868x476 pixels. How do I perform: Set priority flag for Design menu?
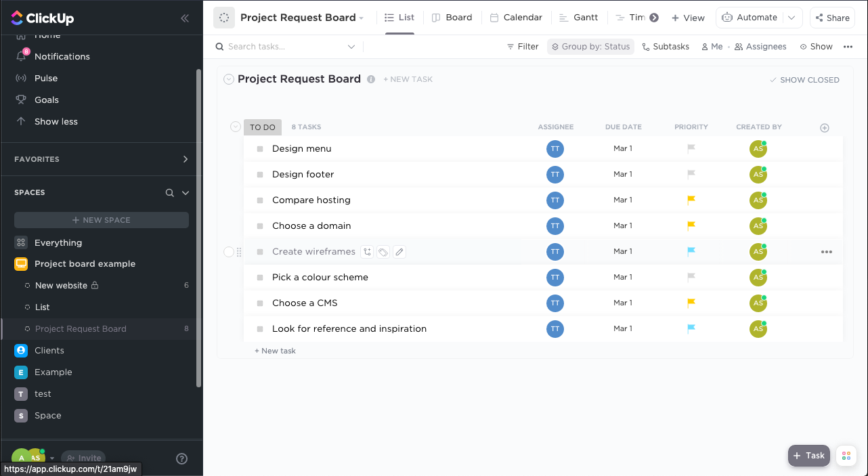click(x=691, y=148)
